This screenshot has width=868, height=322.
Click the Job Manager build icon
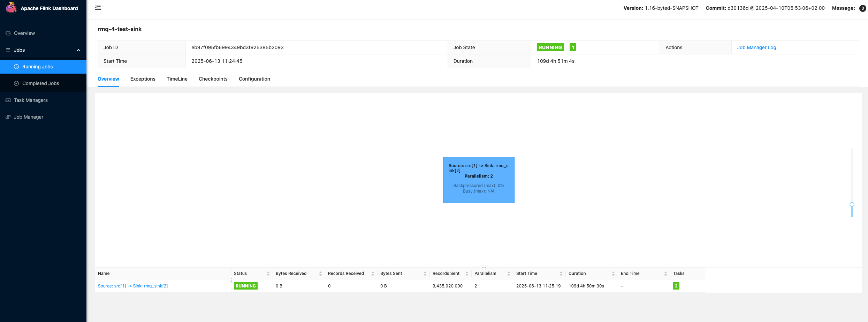(x=8, y=117)
